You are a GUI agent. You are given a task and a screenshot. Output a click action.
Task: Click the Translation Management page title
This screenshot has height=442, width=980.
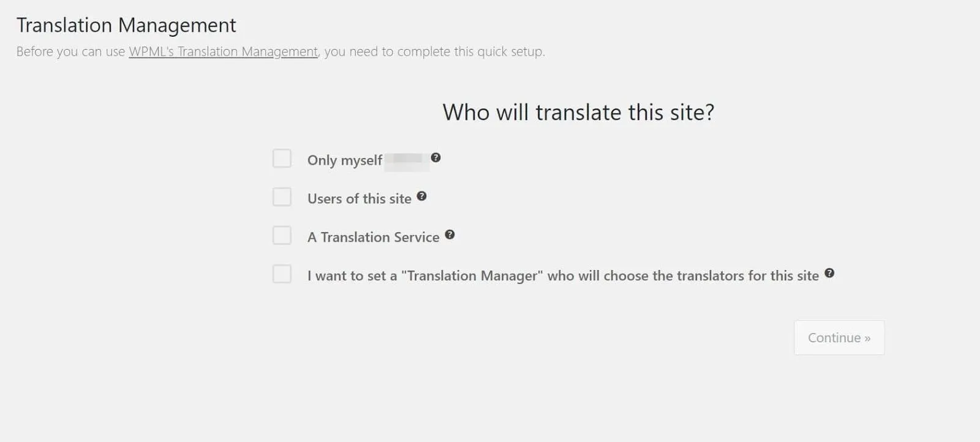(126, 25)
